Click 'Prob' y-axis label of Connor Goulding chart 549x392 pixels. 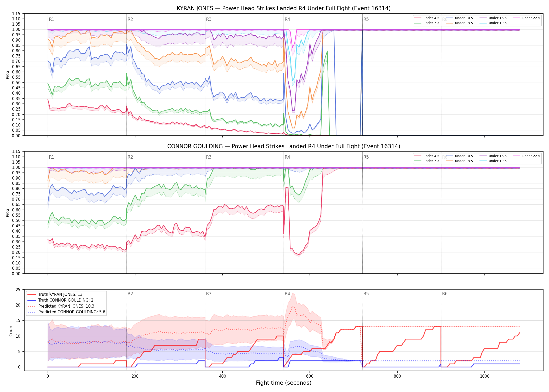(x=8, y=213)
